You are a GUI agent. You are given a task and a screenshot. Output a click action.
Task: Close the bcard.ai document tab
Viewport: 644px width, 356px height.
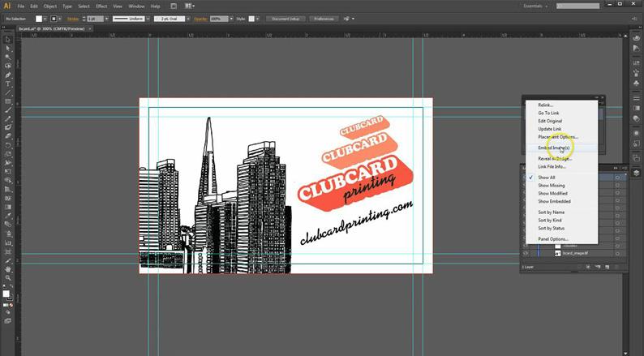(x=90, y=28)
